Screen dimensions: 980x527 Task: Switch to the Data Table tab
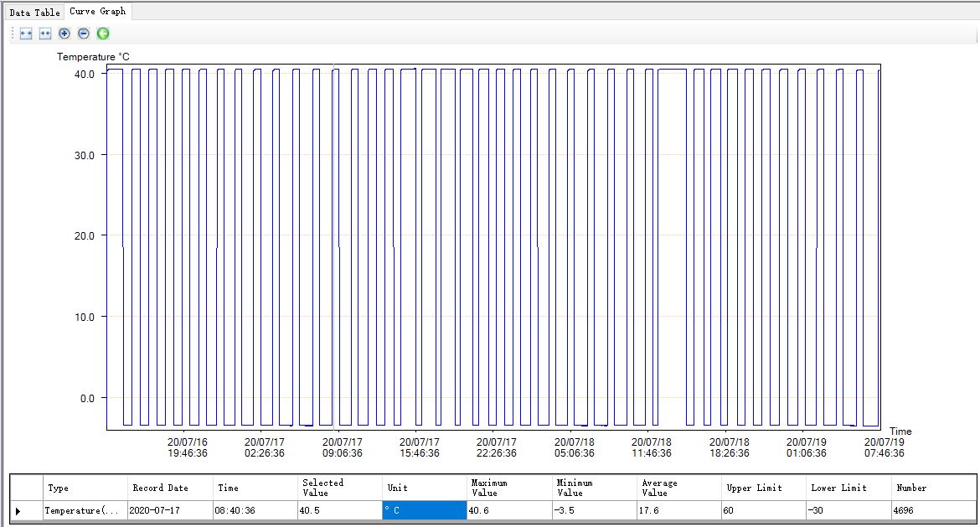point(34,12)
